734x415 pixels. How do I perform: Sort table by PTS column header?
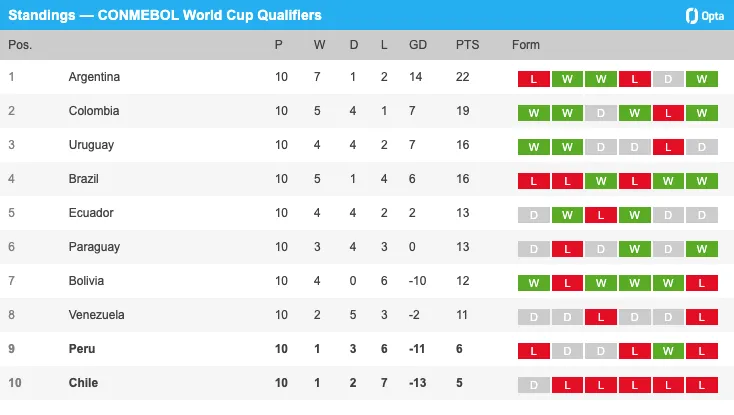(467, 45)
